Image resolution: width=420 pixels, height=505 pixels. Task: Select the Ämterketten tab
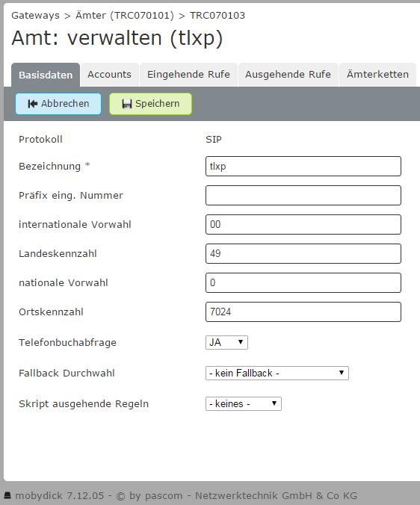377,75
